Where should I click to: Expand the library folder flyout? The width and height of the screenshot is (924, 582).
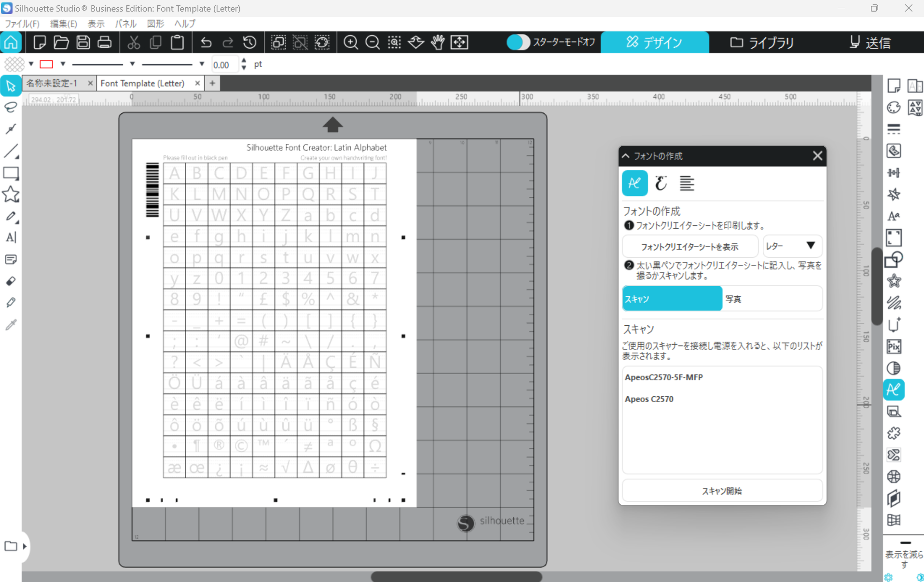point(24,546)
